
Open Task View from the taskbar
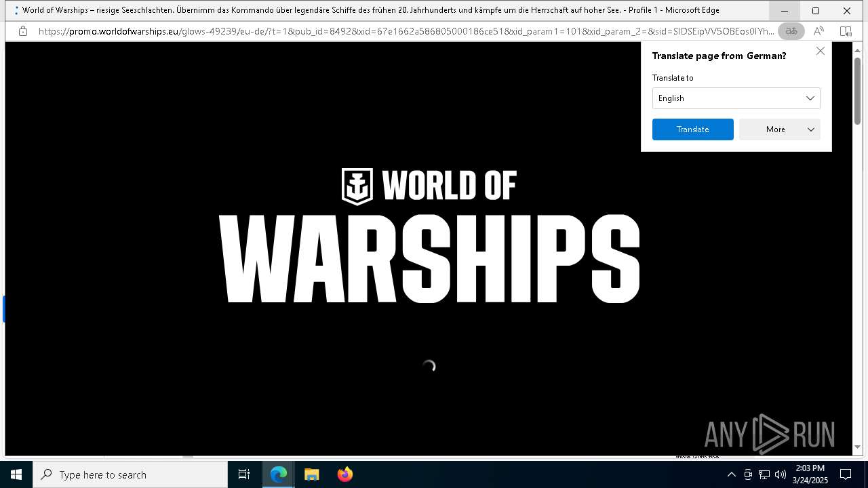244,474
